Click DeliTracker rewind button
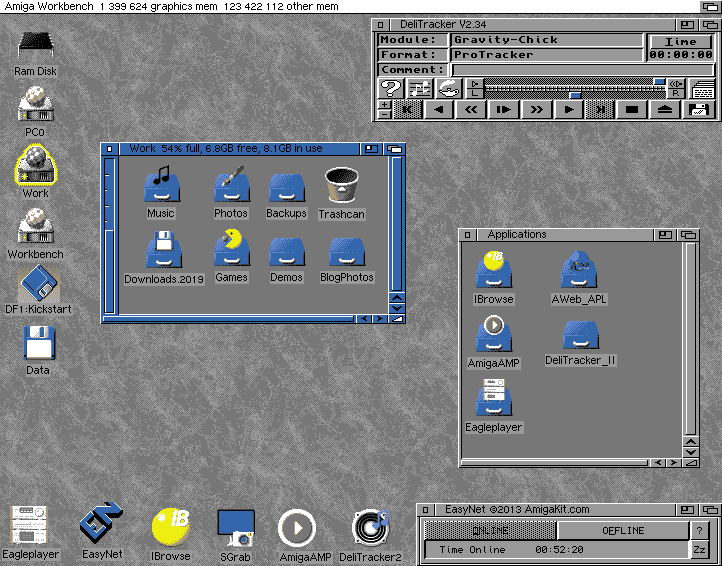Screen dimensions: 722x566 point(470,110)
